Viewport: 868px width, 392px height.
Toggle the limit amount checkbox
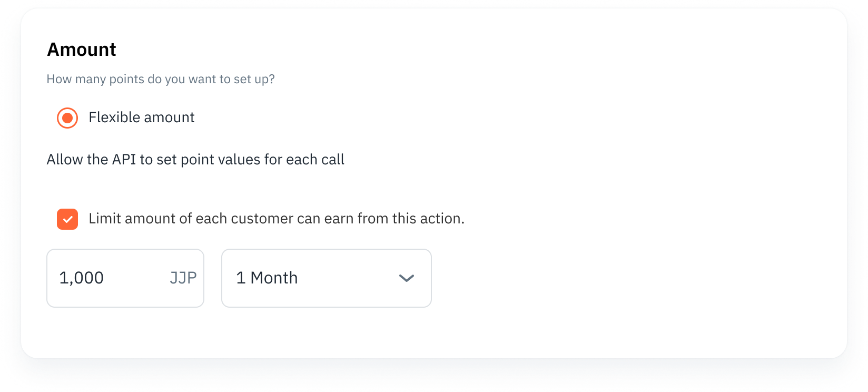tap(67, 219)
